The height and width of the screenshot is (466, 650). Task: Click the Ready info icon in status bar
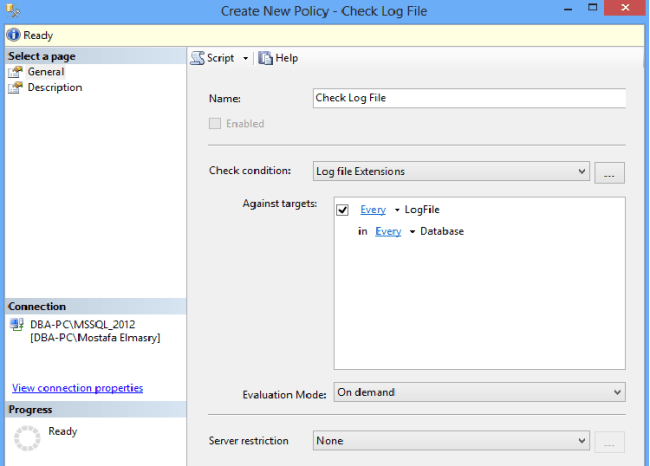click(13, 35)
